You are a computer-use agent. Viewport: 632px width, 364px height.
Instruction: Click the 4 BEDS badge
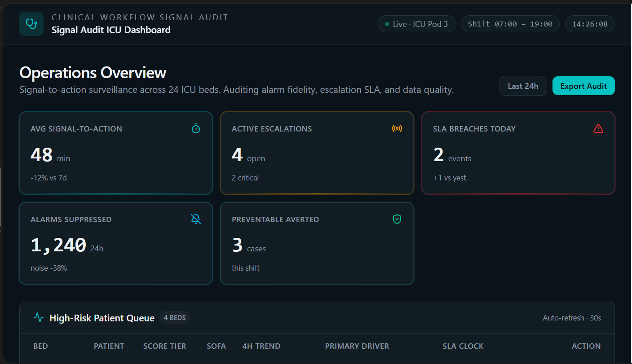click(x=175, y=318)
